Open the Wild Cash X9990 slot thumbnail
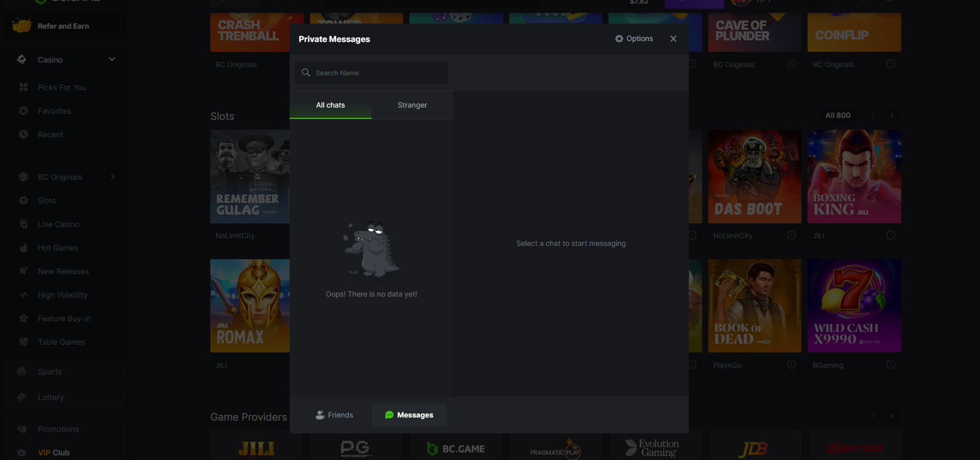 854,306
